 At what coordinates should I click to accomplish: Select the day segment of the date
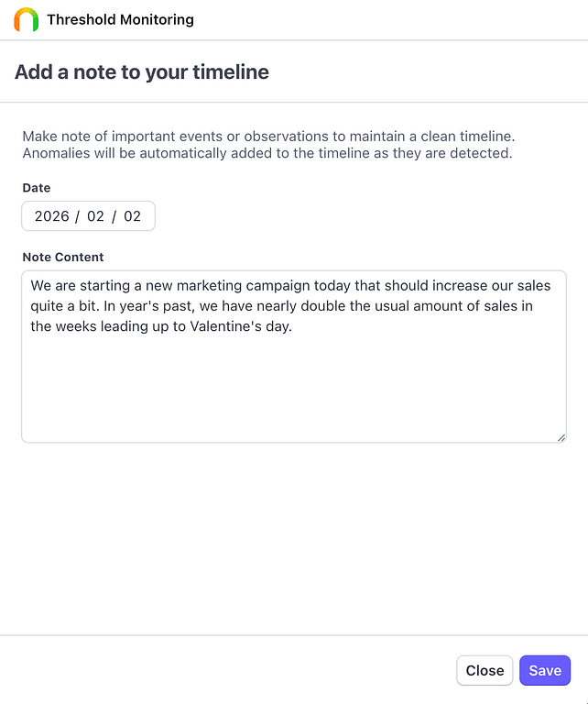click(133, 216)
